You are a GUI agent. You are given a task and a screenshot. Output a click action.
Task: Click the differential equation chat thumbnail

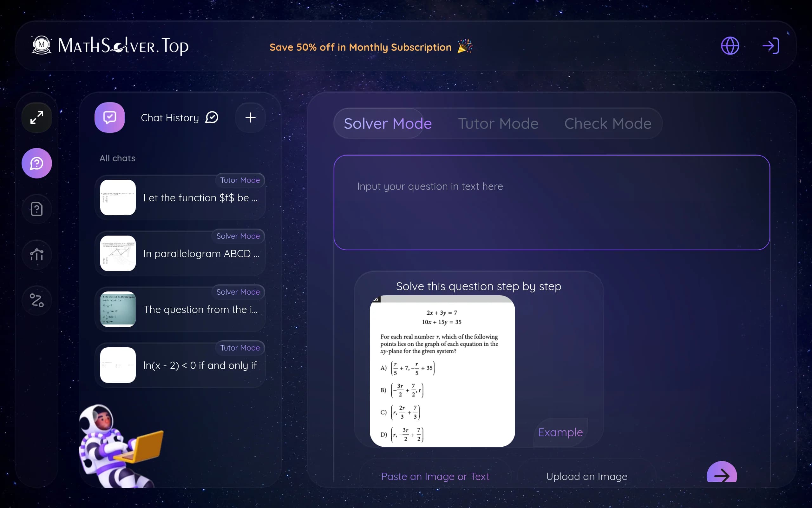[x=118, y=309]
